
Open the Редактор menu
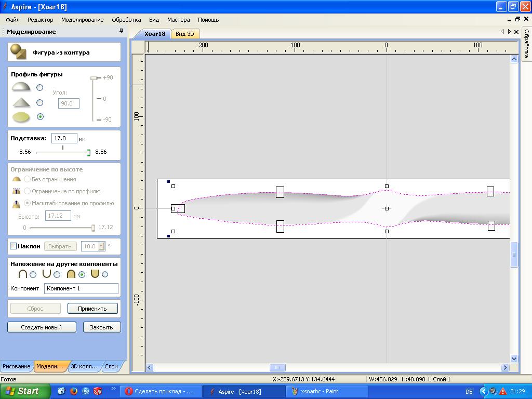[41, 20]
